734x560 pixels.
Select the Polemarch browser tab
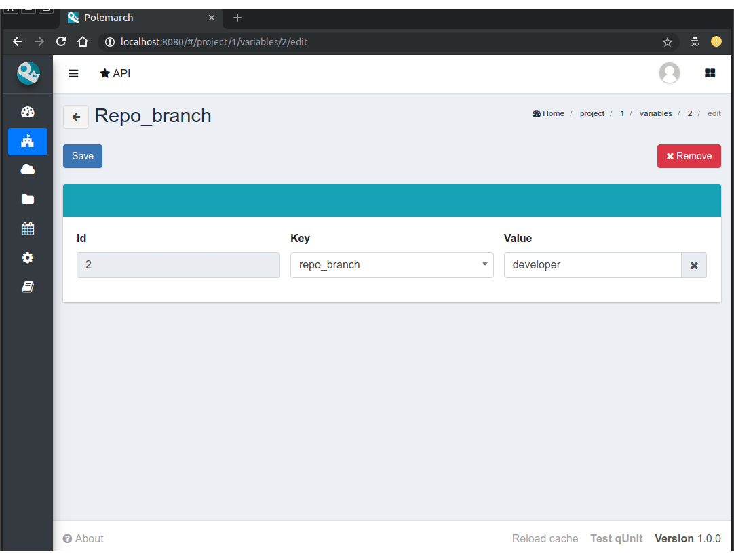point(140,18)
